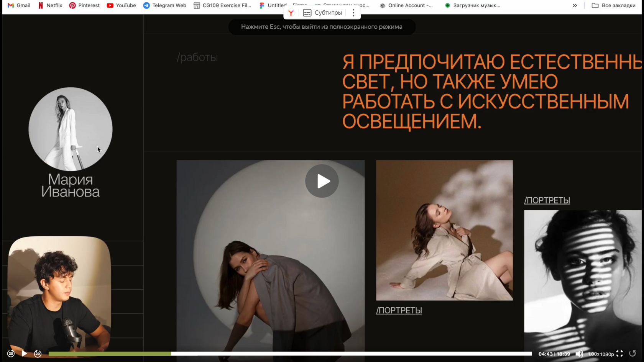Click the /работы section label
This screenshot has width=644, height=362.
click(x=197, y=57)
